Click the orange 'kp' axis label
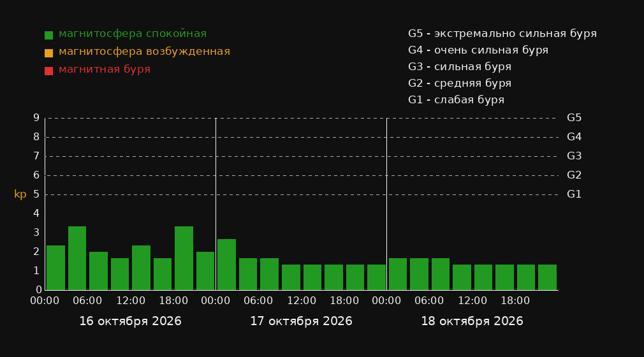 20,194
